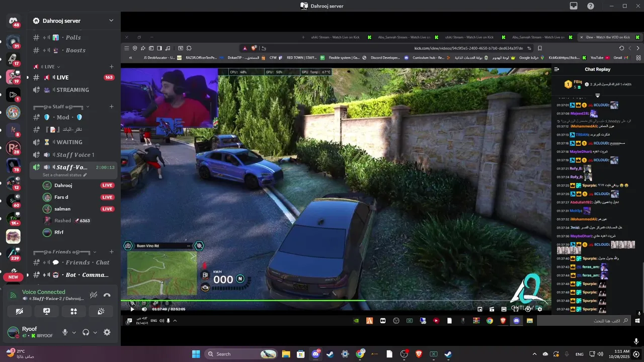
Task: Open input device options arrow beside microphone
Action: click(x=74, y=332)
